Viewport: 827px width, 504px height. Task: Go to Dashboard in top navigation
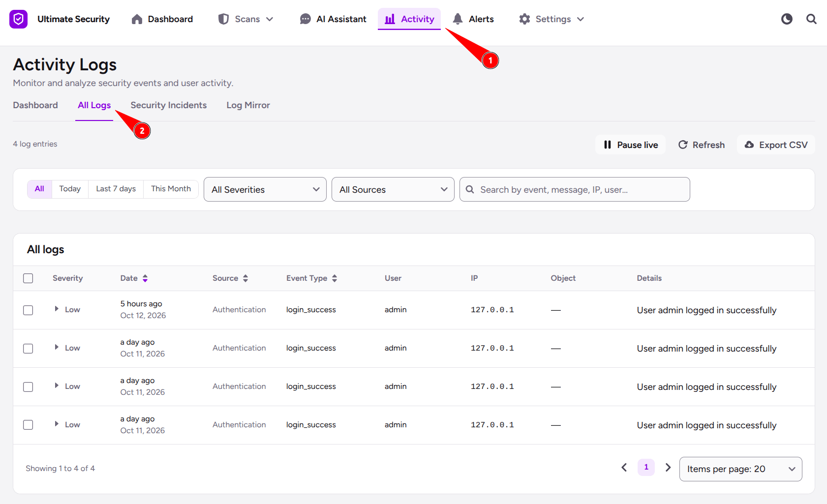pyautogui.click(x=162, y=19)
